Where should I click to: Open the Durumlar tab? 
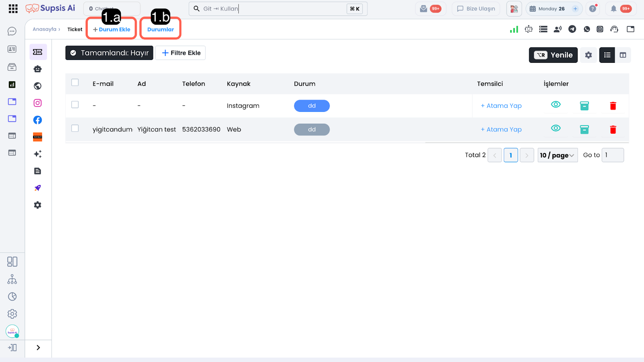[160, 29]
